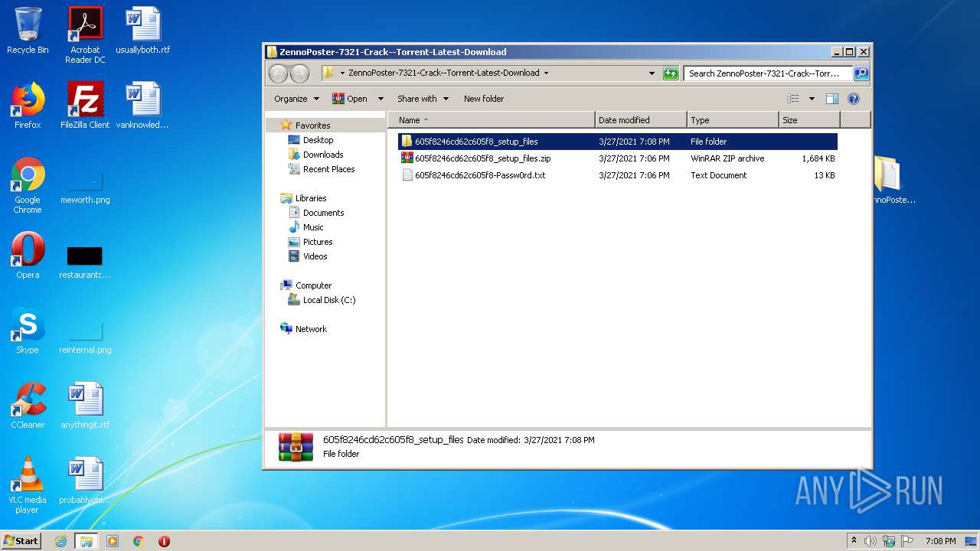Open Internet Explorer from the taskbar
Screen dimensions: 980x551
click(61, 541)
